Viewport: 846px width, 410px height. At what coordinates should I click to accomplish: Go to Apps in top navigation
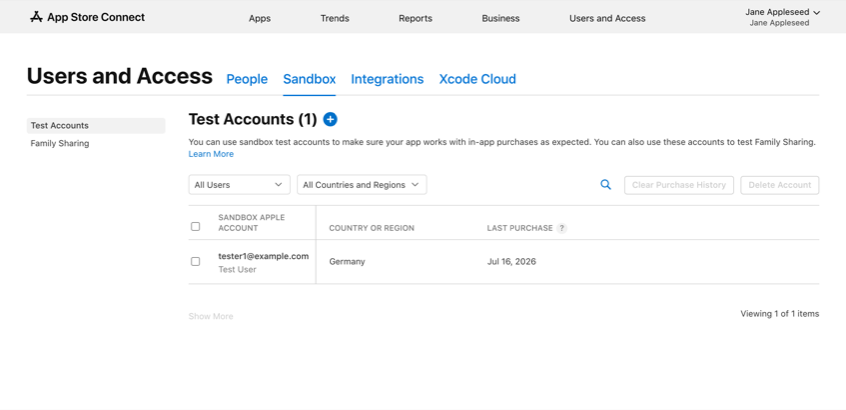(x=260, y=18)
